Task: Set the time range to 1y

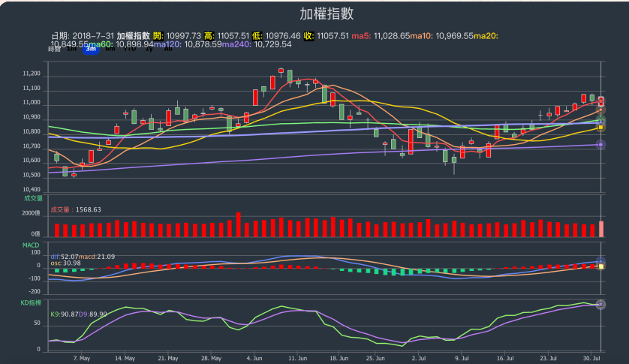Action: 149,50
